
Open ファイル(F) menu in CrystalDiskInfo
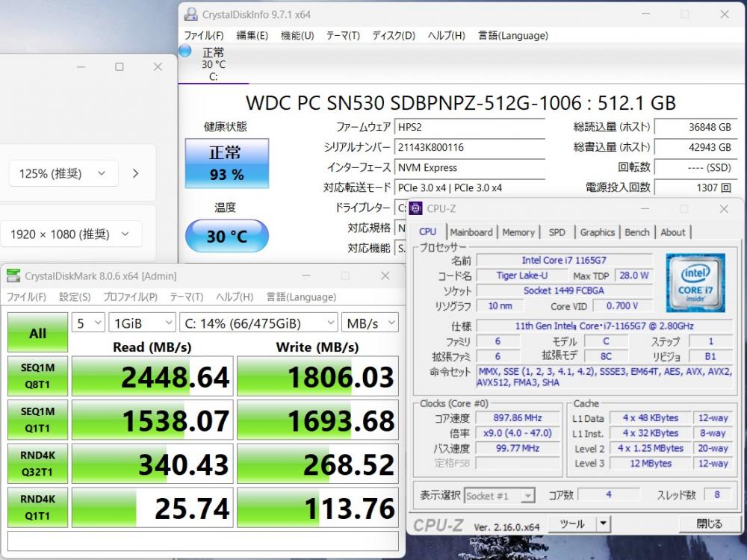[203, 35]
